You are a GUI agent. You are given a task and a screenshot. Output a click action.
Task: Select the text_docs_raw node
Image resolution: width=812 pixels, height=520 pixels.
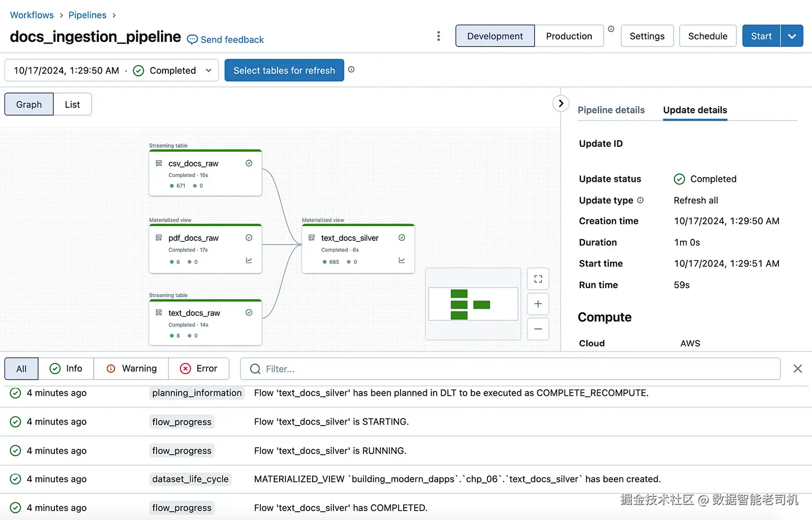205,322
